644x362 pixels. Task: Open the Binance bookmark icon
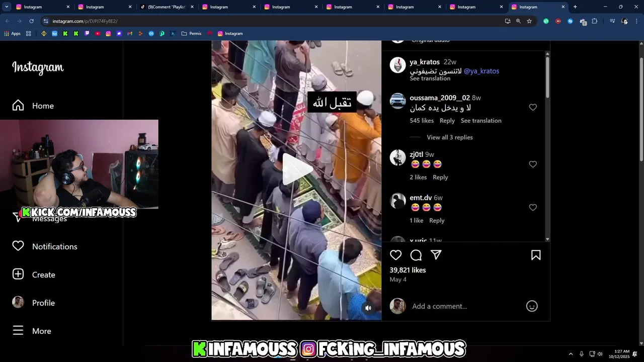click(x=44, y=34)
